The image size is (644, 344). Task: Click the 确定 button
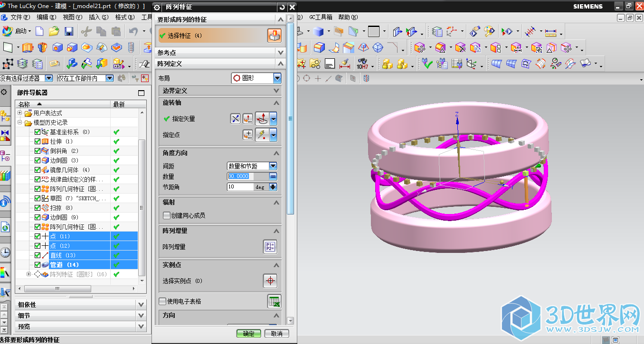(249, 334)
